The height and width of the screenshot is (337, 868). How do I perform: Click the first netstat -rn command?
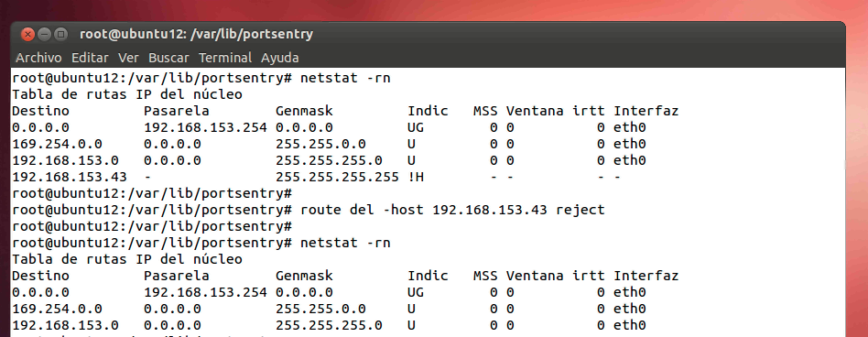(345, 78)
